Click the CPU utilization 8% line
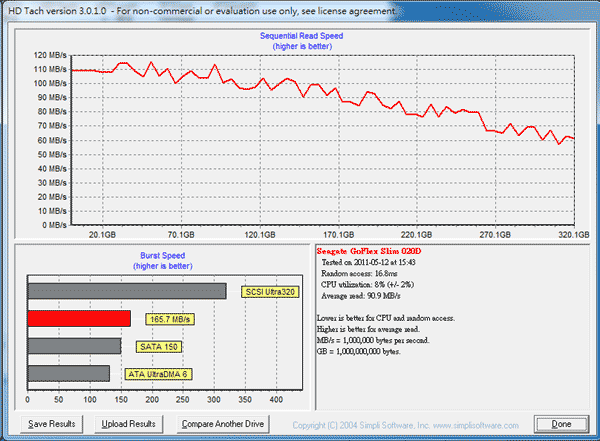The image size is (600, 441). click(367, 284)
